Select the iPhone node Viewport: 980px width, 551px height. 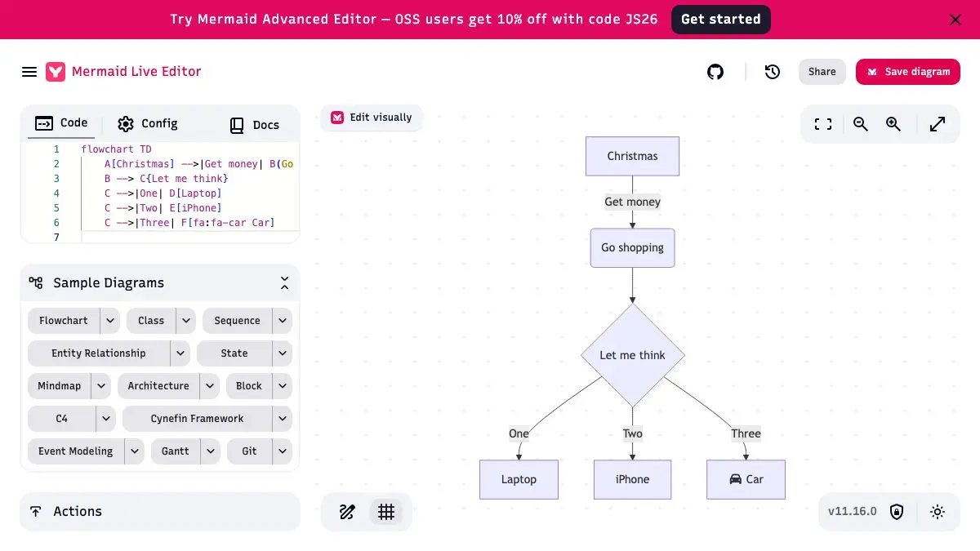633,479
